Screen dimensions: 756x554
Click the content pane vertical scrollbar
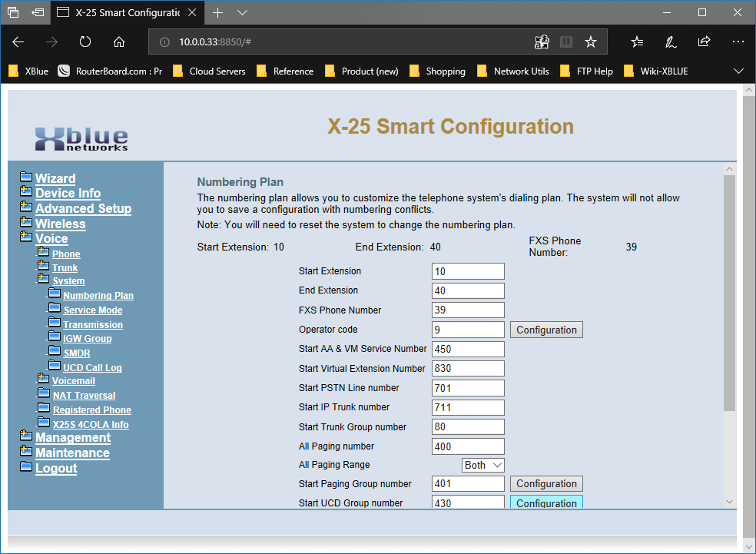pyautogui.click(x=729, y=292)
